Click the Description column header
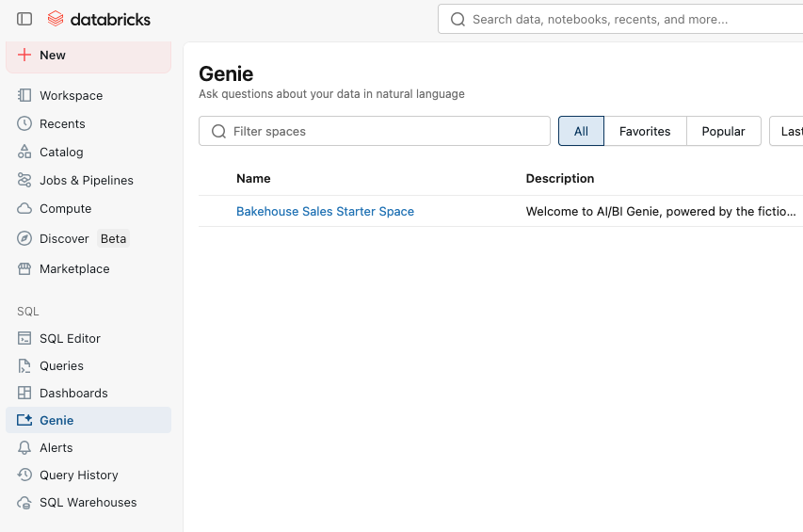Screen dimensions: 803x532 [560, 178]
